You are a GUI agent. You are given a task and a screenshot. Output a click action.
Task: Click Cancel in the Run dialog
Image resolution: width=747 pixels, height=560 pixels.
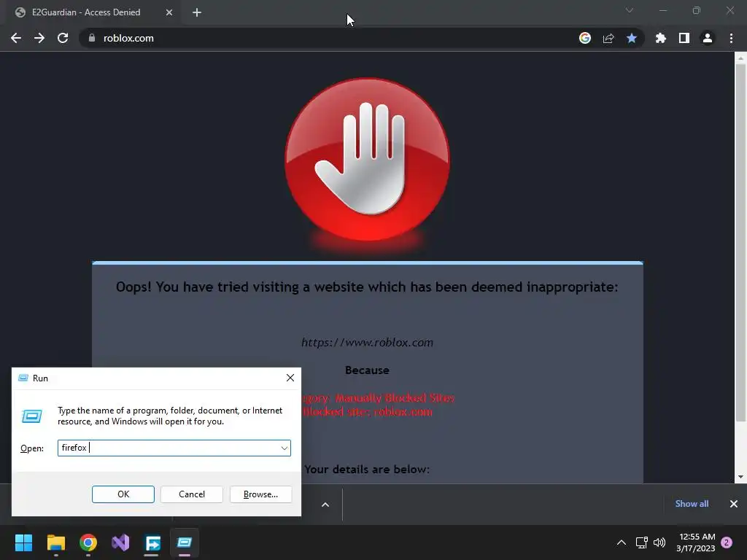click(x=192, y=494)
